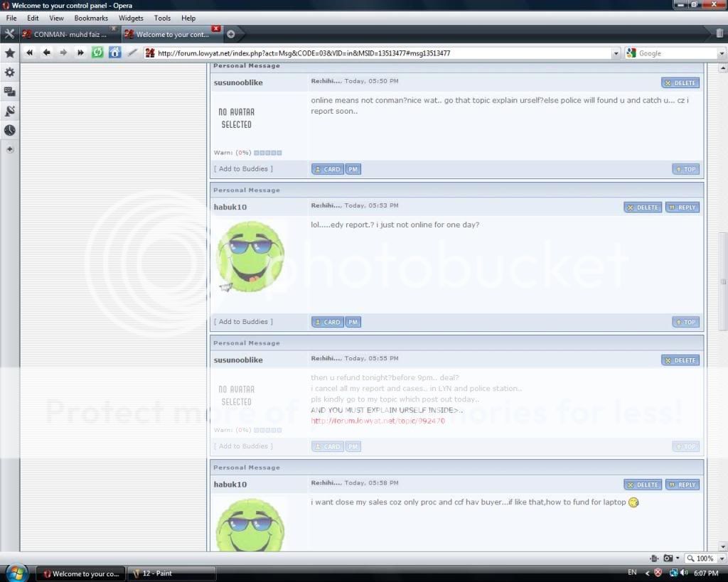Open the History clock panel icon
The width and height of the screenshot is (728, 582).
pyautogui.click(x=10, y=130)
